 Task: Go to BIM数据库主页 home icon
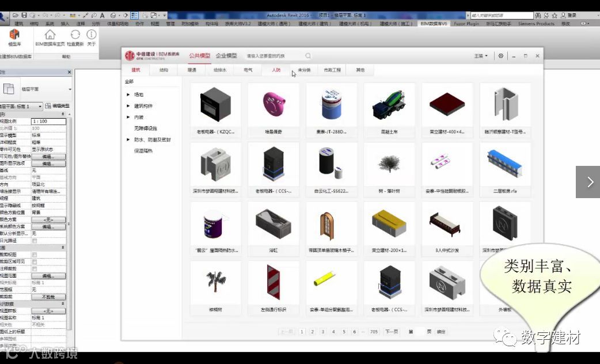(x=50, y=35)
